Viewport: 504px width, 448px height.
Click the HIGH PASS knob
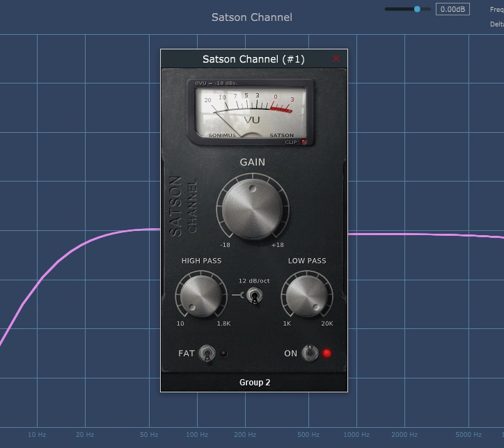201,296
